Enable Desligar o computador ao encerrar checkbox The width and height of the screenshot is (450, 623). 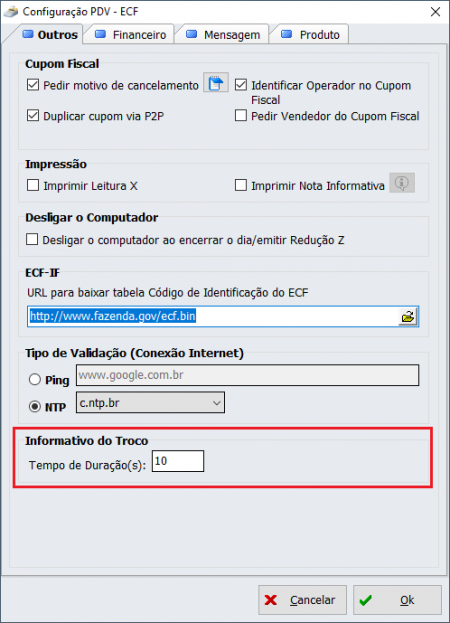click(x=32, y=240)
